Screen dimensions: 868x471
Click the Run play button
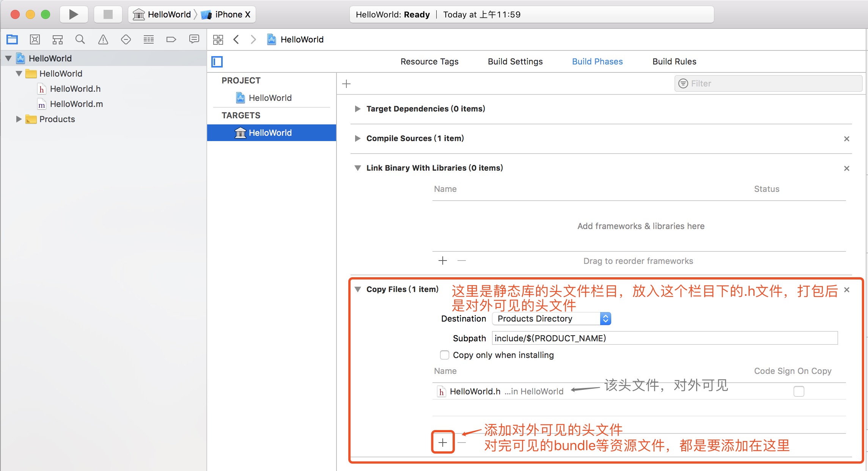(74, 14)
